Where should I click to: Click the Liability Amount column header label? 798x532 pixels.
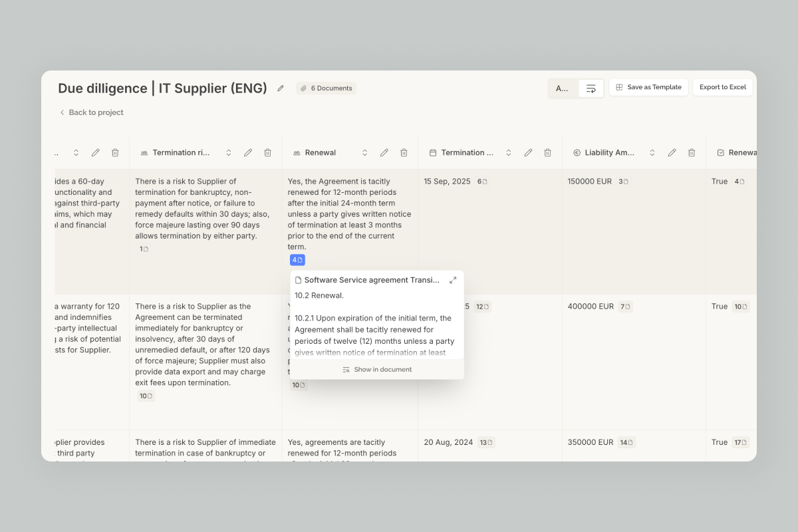click(610, 153)
